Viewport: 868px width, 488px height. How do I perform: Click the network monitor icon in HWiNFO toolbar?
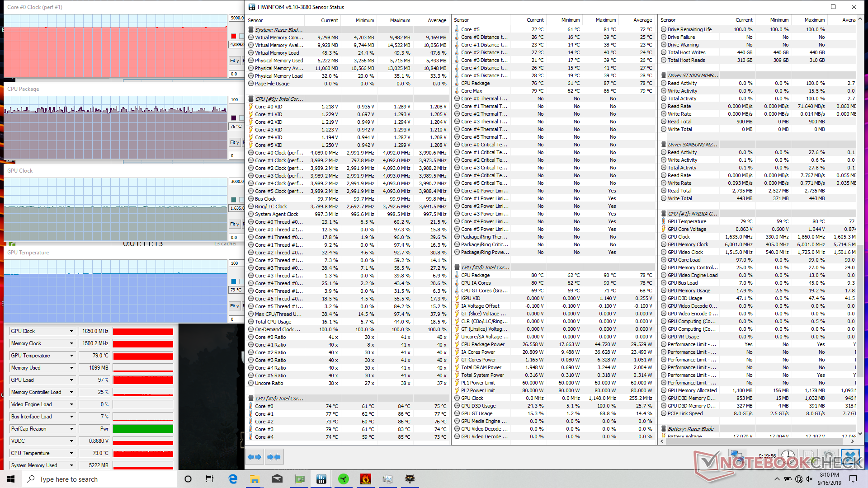[x=738, y=457]
